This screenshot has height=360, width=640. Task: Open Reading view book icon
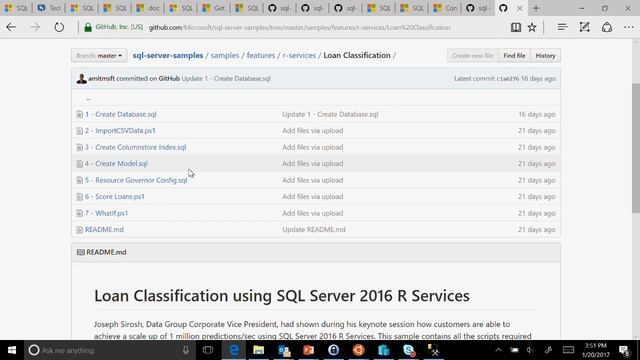tap(516, 27)
